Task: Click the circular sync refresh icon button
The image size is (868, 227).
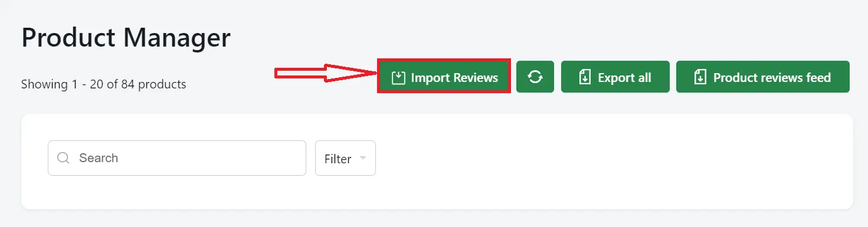Action: [x=535, y=77]
